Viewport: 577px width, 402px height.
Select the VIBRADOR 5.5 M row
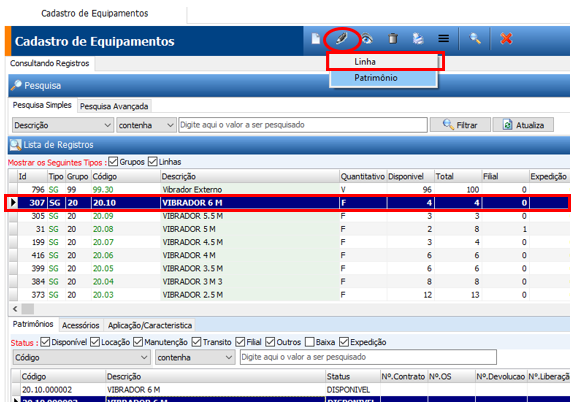point(289,216)
